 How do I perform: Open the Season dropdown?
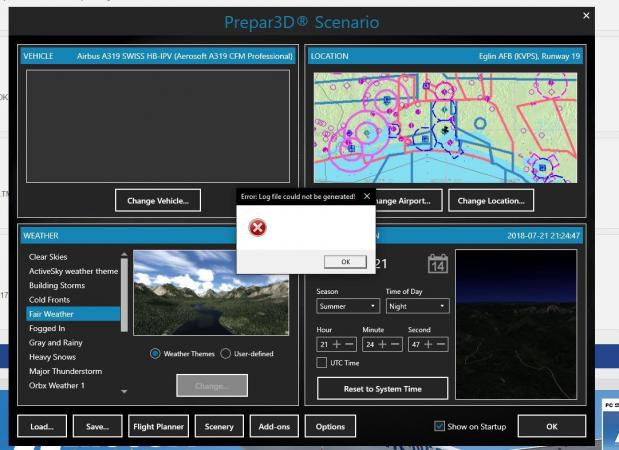point(348,306)
